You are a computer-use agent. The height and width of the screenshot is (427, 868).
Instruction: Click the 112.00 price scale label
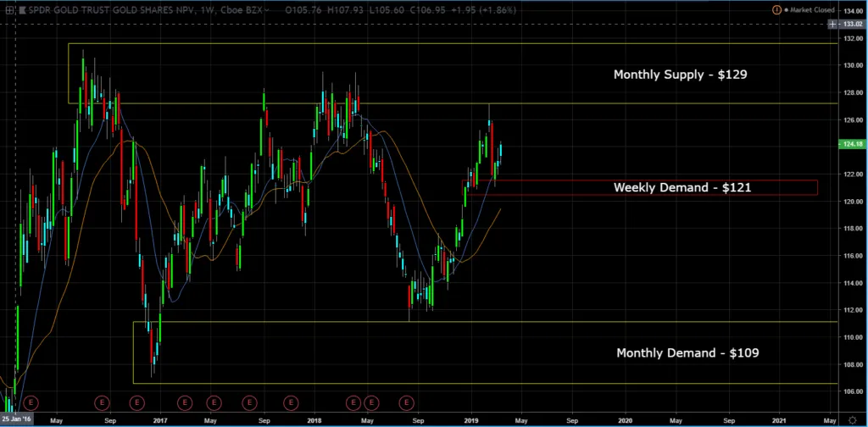click(x=853, y=310)
